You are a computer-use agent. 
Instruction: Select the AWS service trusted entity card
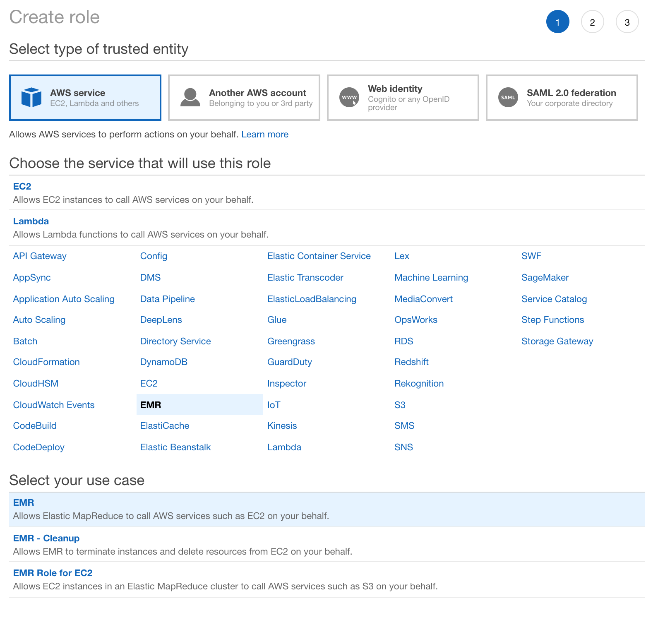click(x=85, y=98)
